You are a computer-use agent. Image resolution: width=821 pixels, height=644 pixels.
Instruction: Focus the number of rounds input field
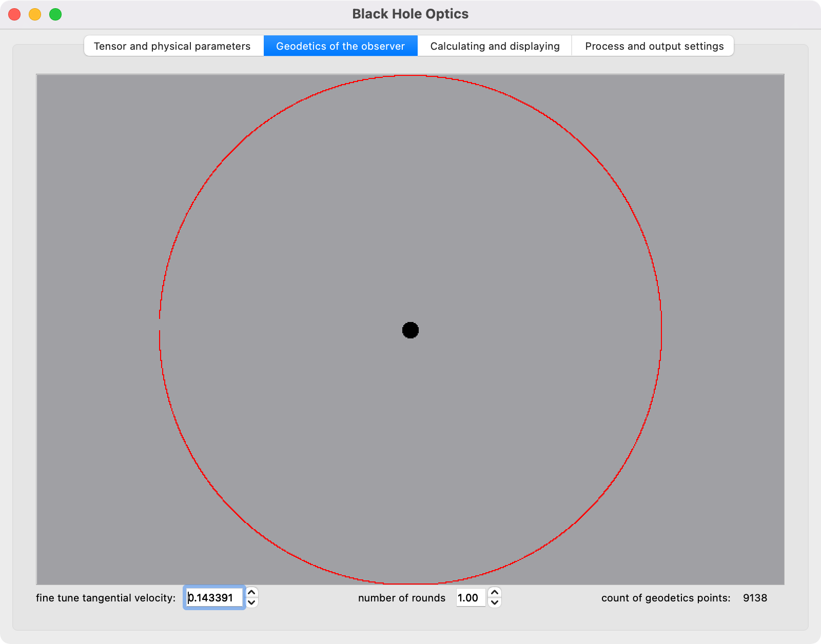[470, 598]
